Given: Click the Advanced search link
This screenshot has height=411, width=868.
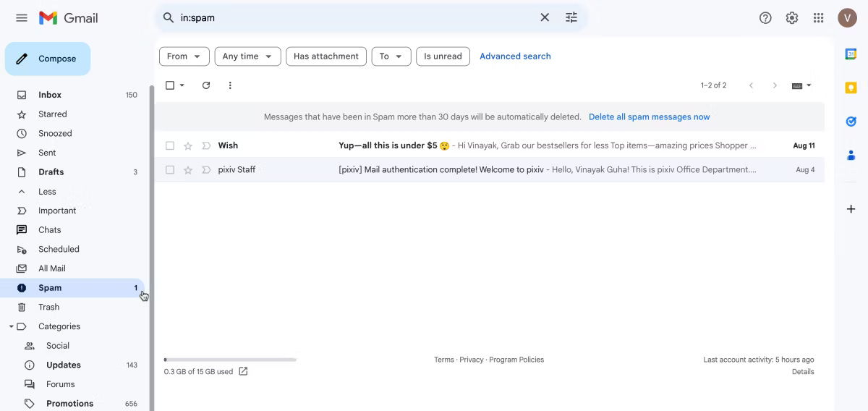Looking at the screenshot, I should (x=515, y=56).
